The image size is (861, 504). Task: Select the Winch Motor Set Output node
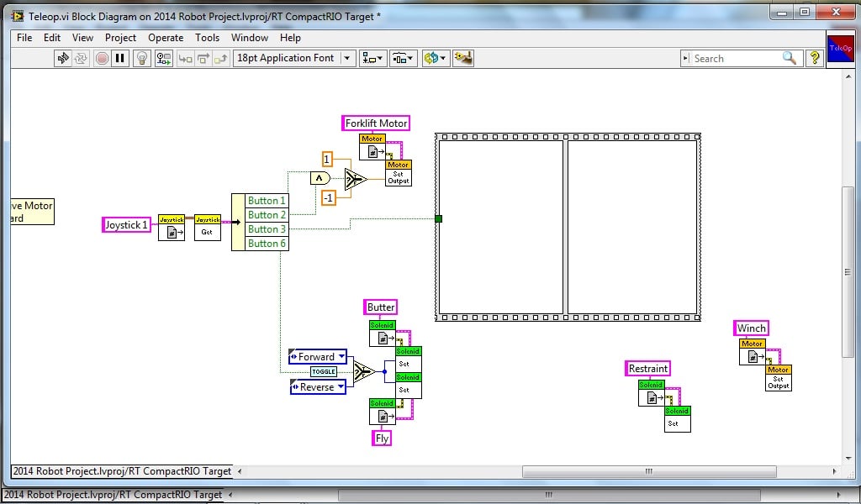779,378
